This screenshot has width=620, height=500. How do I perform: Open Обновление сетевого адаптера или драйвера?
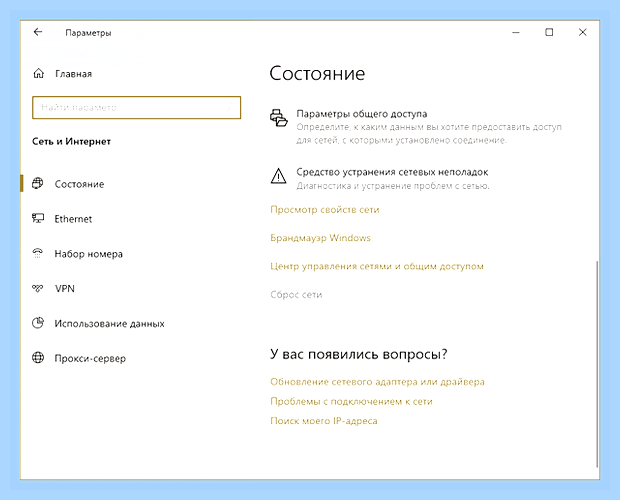(377, 382)
